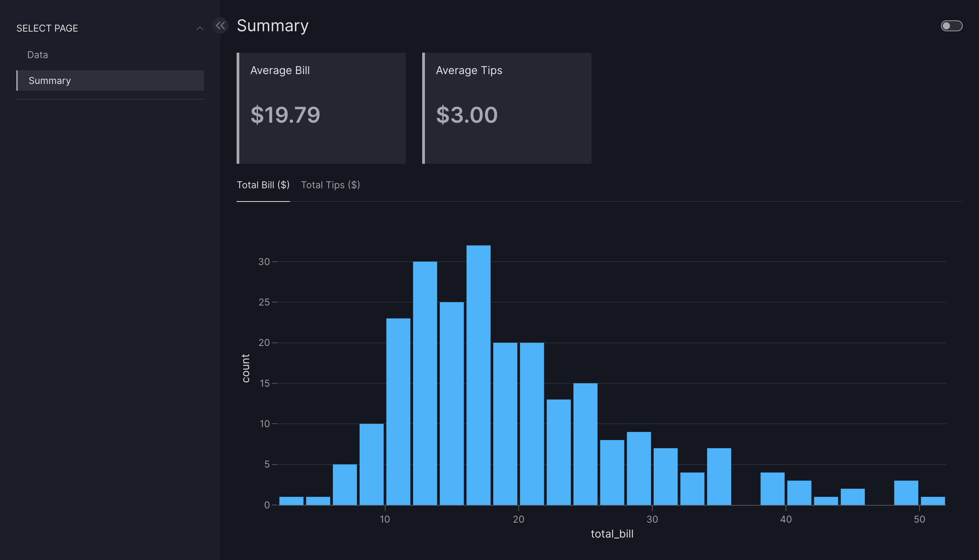The image size is (979, 560).
Task: Click the histogram bar reaching count 10
Action: tap(371, 464)
